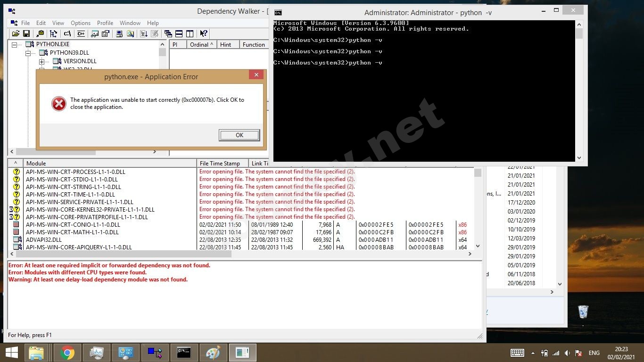Sort by the Ordinal column header
The width and height of the screenshot is (644, 362).
tap(201, 44)
